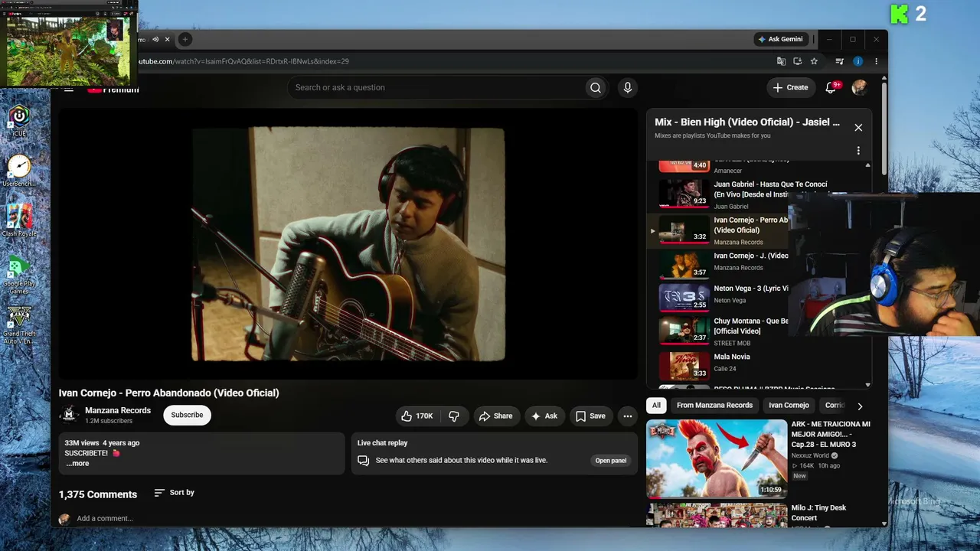Close the Mix playlist panel
This screenshot has width=980, height=551.
(x=858, y=128)
